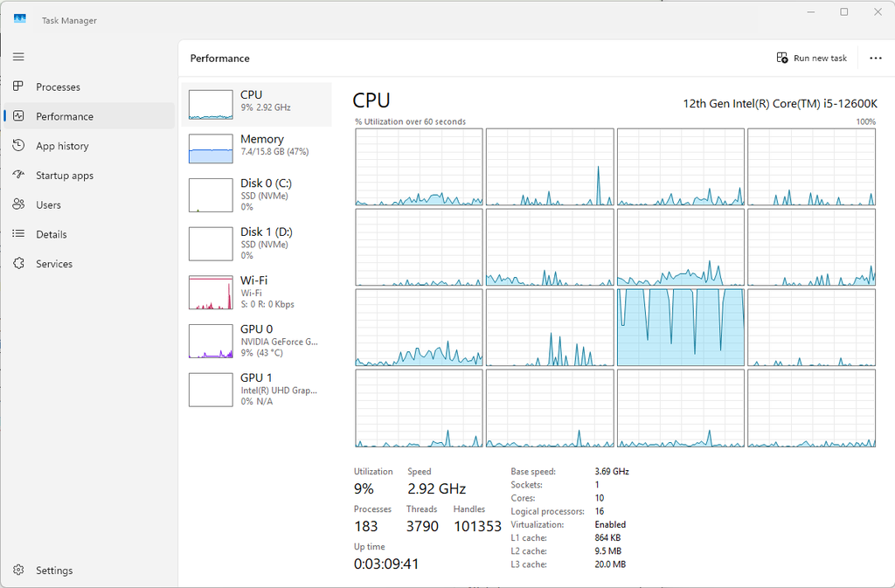895x588 pixels.
Task: Click the Startup apps gauge icon
Action: click(18, 175)
